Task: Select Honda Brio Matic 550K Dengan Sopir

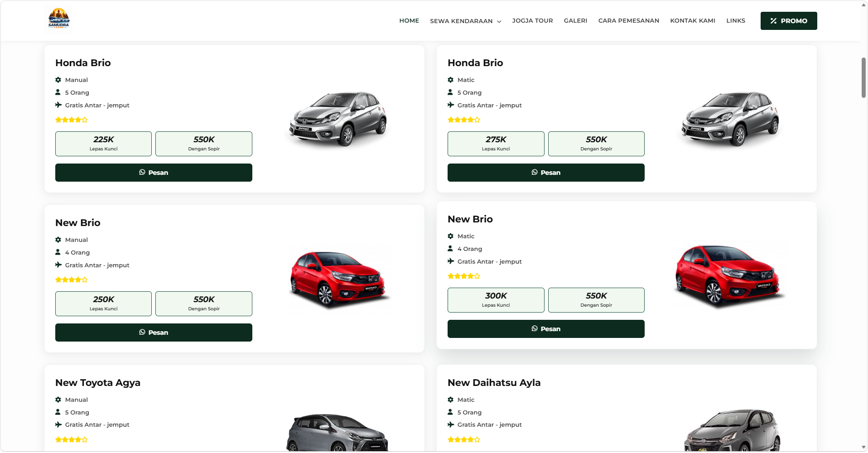Action: click(596, 144)
